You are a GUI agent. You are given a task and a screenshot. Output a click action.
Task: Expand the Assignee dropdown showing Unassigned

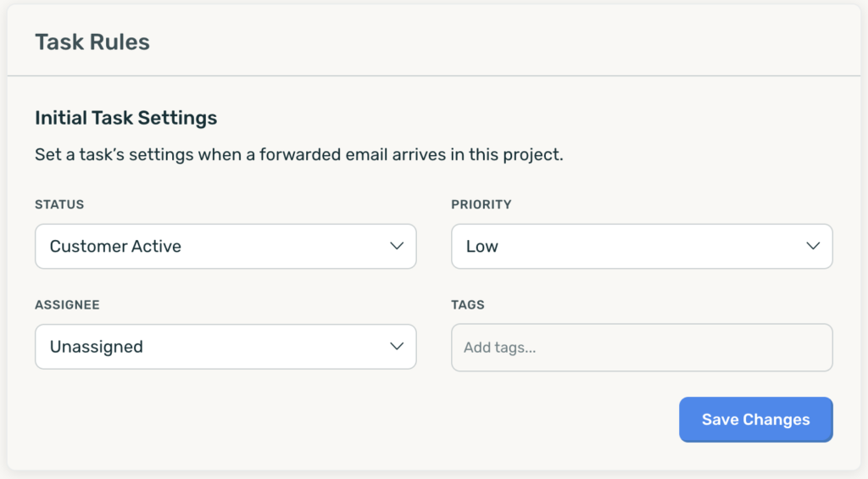(x=225, y=347)
